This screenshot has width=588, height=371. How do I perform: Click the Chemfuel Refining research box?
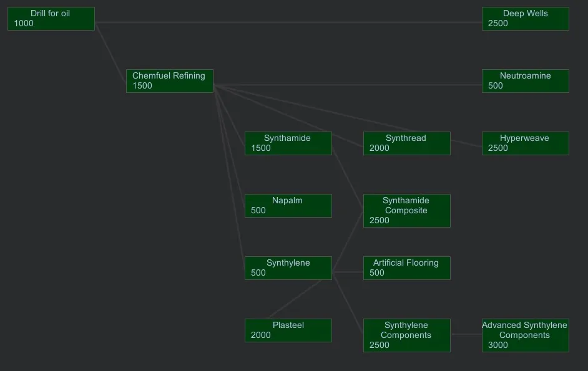(x=169, y=81)
